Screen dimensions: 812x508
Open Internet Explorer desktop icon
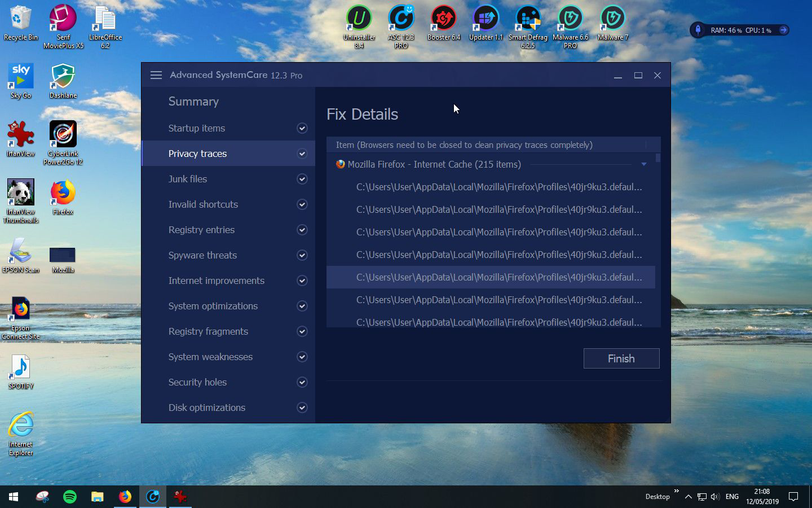click(21, 433)
